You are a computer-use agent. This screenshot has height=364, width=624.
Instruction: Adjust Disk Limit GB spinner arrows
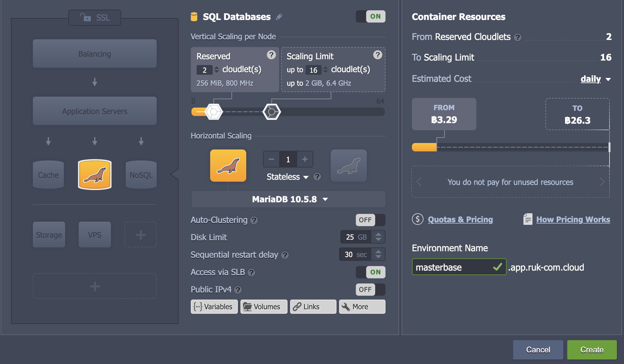pyautogui.click(x=378, y=237)
